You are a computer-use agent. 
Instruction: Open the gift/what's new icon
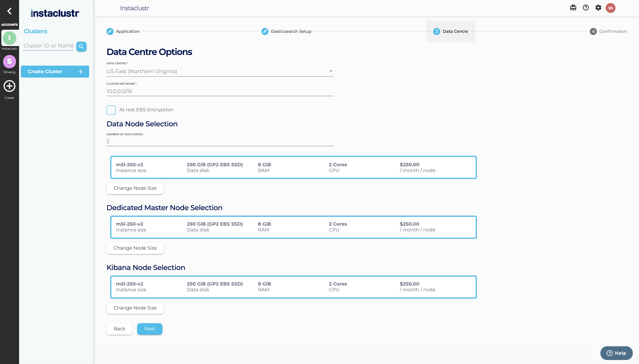pyautogui.click(x=574, y=8)
